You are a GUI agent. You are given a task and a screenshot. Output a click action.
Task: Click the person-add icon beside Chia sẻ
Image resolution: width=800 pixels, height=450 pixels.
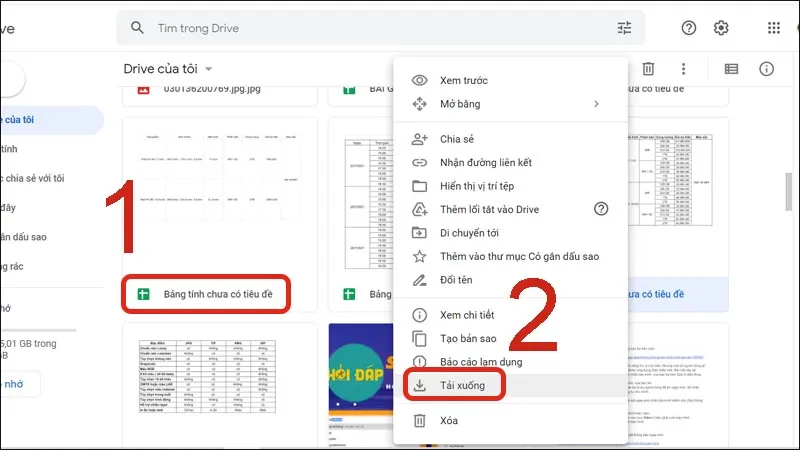pyautogui.click(x=419, y=139)
